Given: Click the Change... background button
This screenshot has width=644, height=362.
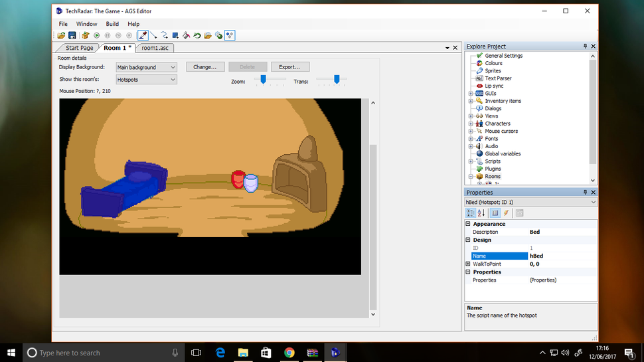Looking at the screenshot, I should coord(205,67).
